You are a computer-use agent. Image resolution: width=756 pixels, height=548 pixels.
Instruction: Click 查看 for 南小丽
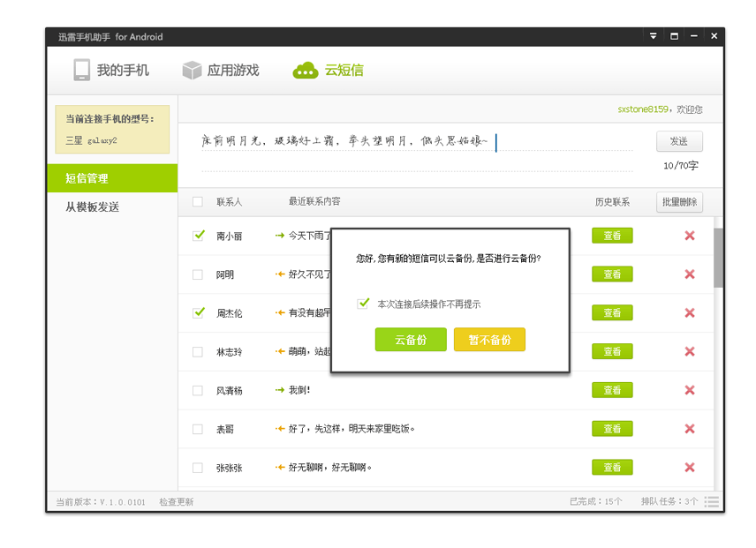(x=612, y=236)
